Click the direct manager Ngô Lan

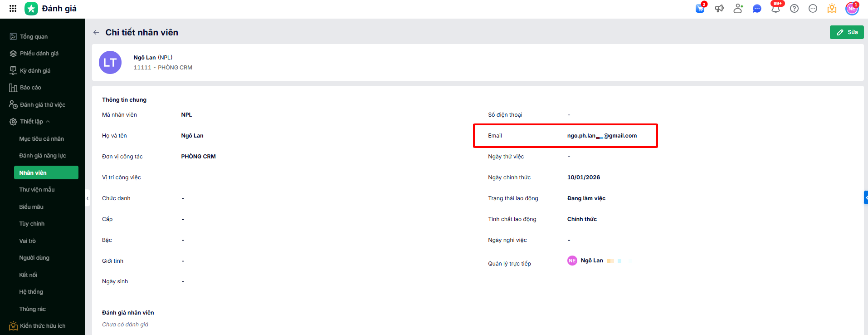pos(591,261)
